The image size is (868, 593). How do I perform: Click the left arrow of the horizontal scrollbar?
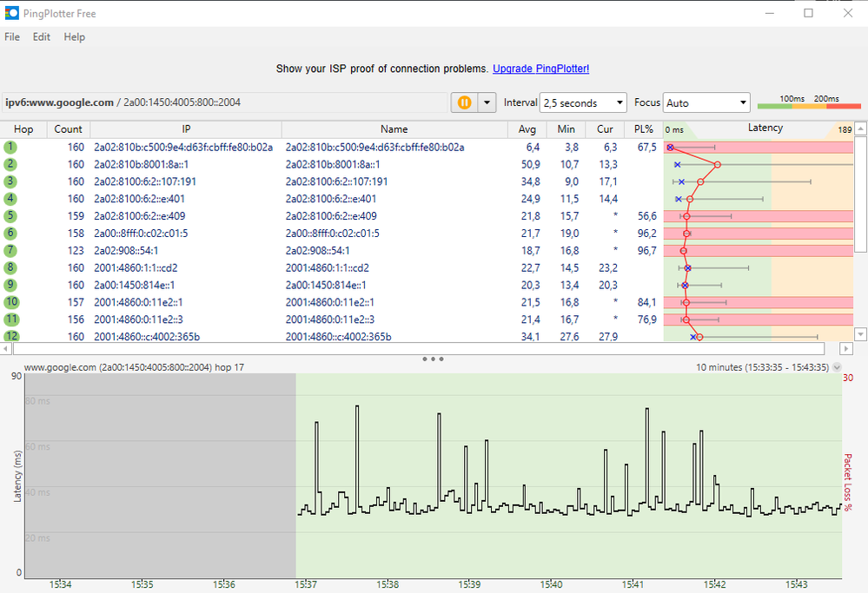(x=7, y=349)
